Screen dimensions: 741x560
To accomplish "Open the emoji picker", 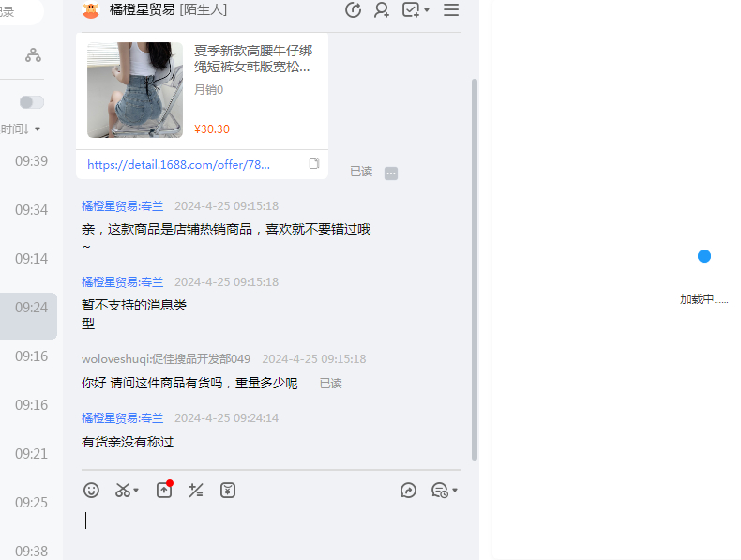I will (x=91, y=490).
